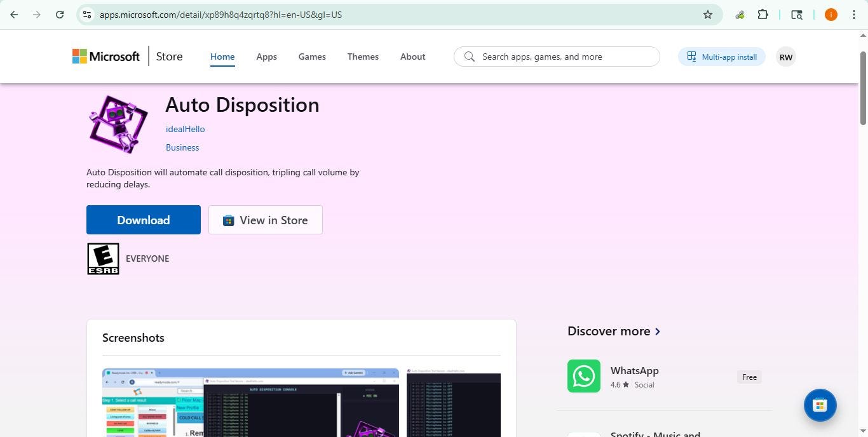
Task: Click the browser forward arrow
Action: (x=37, y=15)
